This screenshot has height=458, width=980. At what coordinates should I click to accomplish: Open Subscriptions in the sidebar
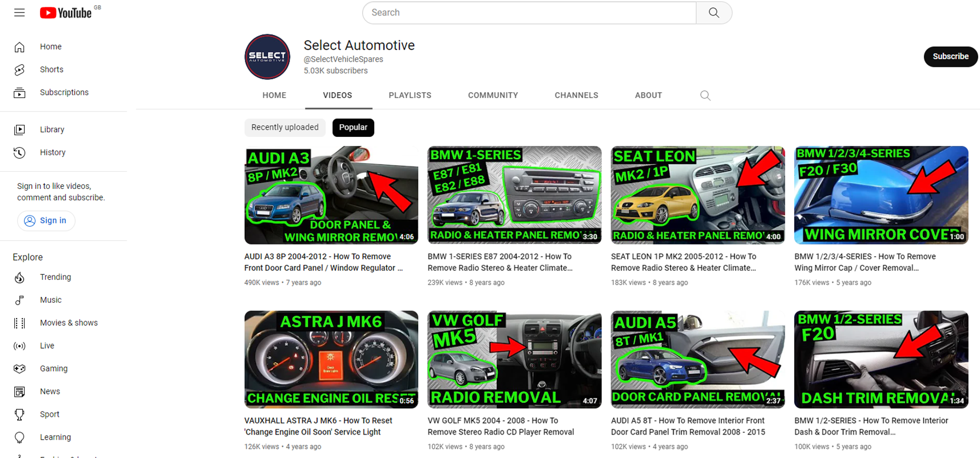click(64, 93)
